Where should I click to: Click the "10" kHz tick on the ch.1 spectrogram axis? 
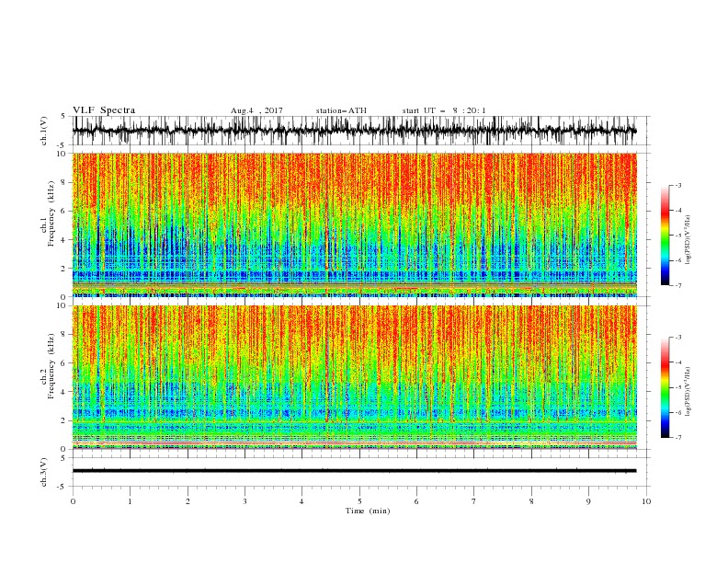63,154
